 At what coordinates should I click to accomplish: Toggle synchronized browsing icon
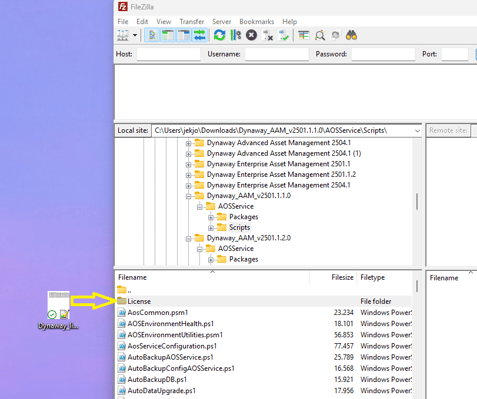click(336, 35)
